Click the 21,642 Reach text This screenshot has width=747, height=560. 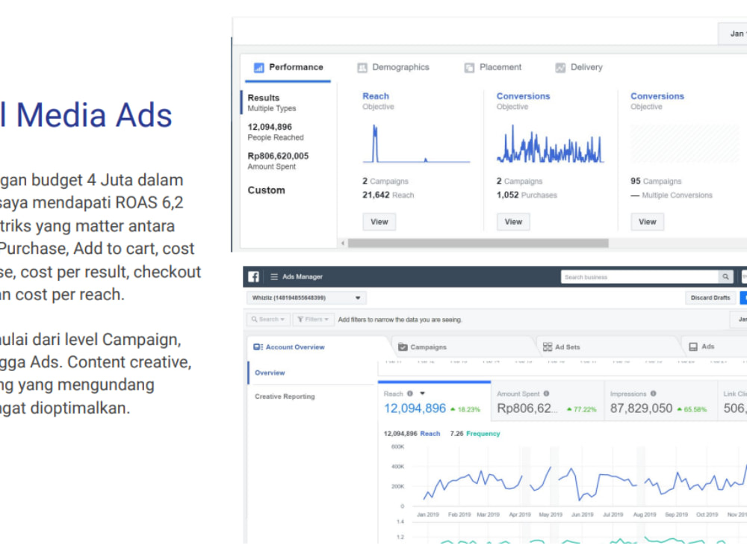click(x=388, y=195)
